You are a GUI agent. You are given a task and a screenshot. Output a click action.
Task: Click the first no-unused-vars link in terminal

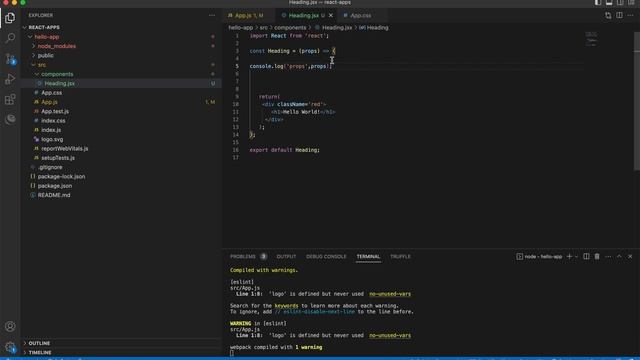pos(390,294)
